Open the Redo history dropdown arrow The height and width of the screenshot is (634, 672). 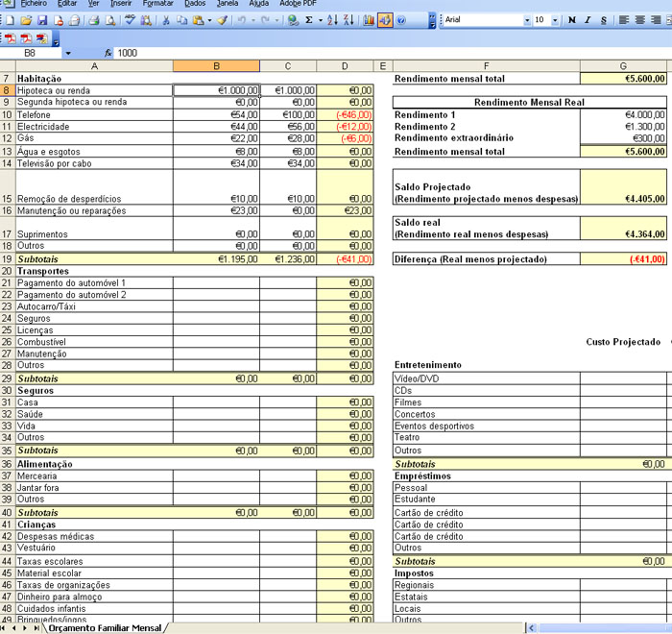pos(276,20)
